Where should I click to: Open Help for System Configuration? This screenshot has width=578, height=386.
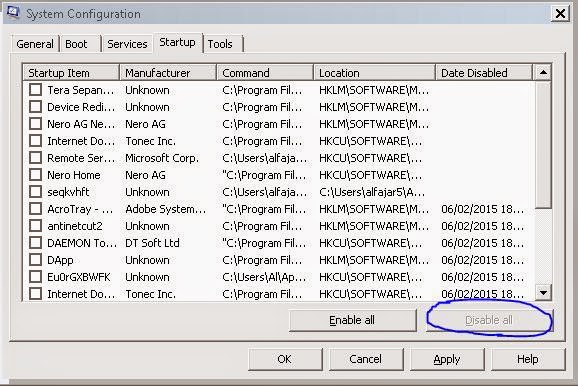coord(528,359)
